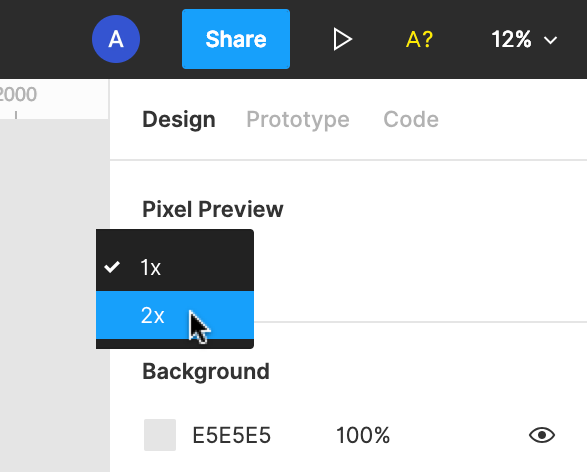Click the Pixel Preview section heading
Image resolution: width=587 pixels, height=472 pixels.
[213, 209]
